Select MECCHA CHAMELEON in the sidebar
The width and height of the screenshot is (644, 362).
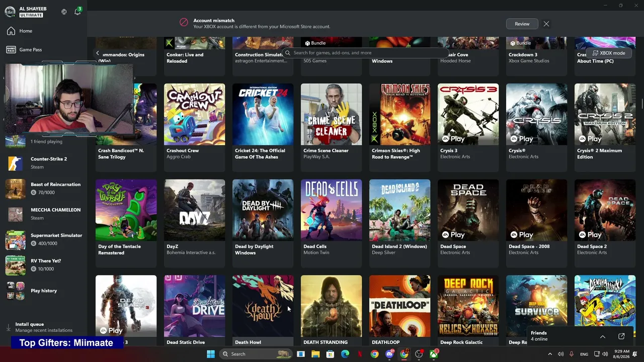(x=44, y=214)
